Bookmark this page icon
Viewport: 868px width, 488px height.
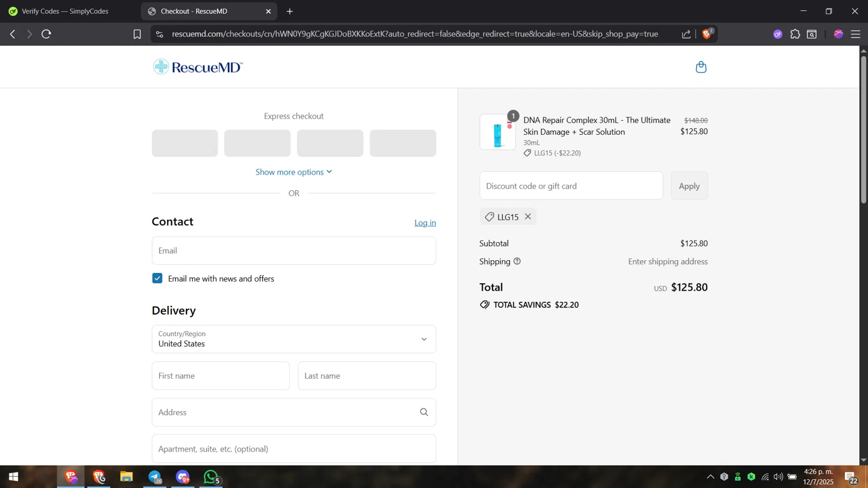(x=137, y=34)
